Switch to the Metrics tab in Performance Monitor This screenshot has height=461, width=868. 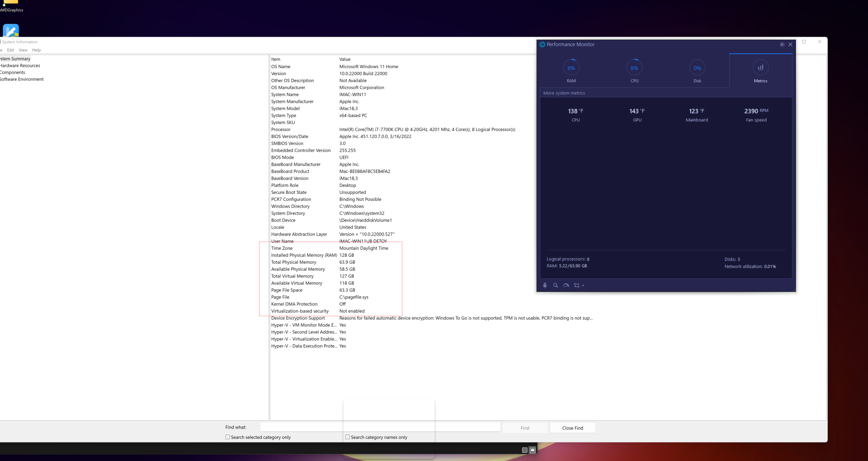761,71
